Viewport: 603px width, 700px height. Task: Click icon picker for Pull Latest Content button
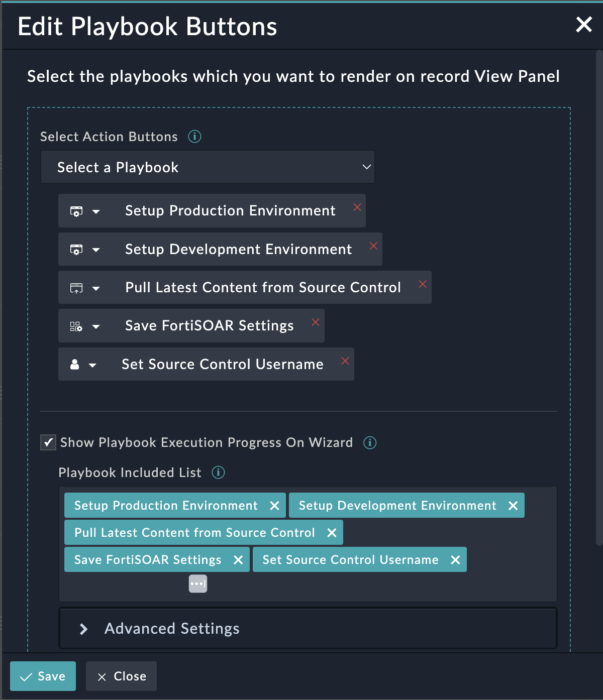coord(76,288)
